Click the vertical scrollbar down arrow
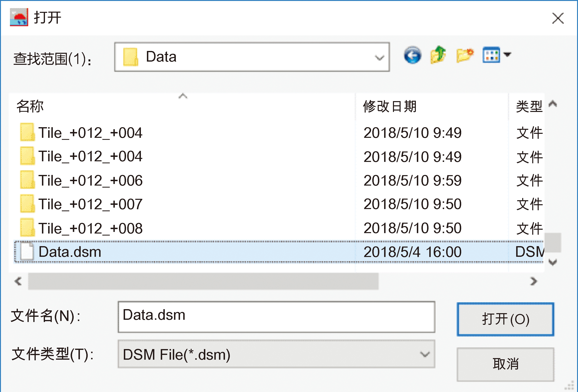The height and width of the screenshot is (392, 578). pos(553,262)
